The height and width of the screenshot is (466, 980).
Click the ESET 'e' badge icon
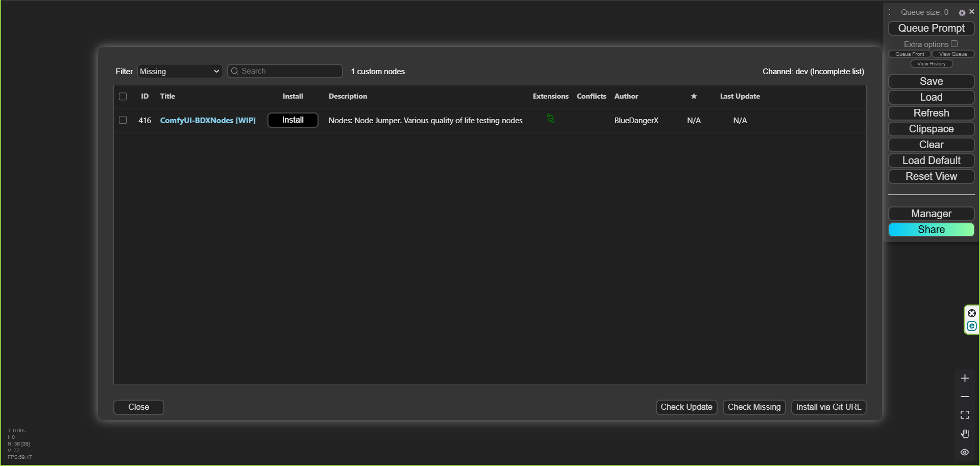(972, 327)
